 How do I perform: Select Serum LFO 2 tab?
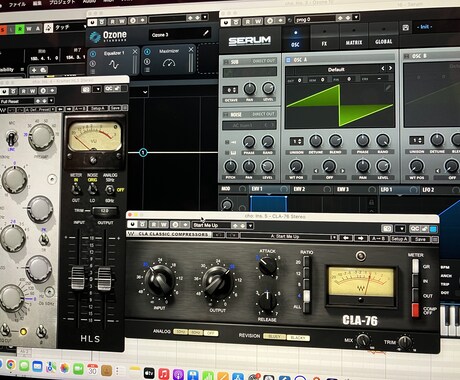(x=440, y=189)
